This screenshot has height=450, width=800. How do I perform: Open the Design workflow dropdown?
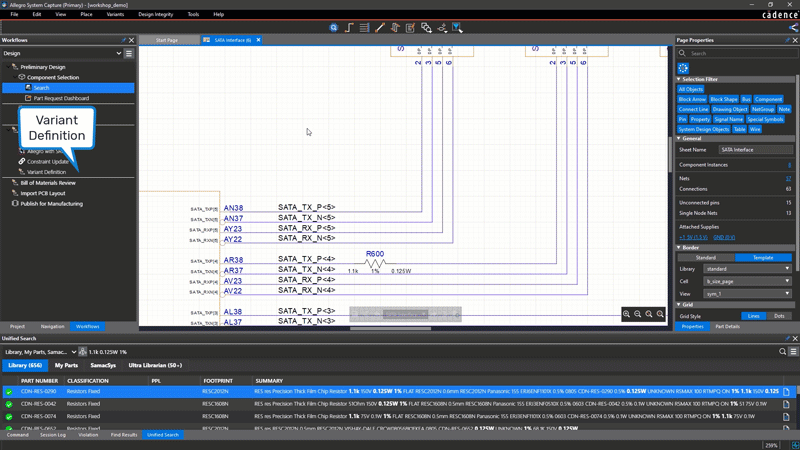point(62,53)
